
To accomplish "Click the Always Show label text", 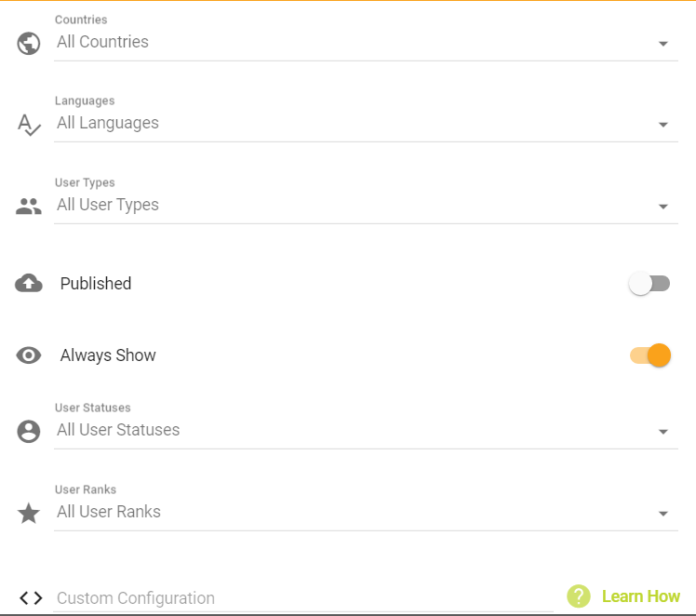I will point(108,355).
